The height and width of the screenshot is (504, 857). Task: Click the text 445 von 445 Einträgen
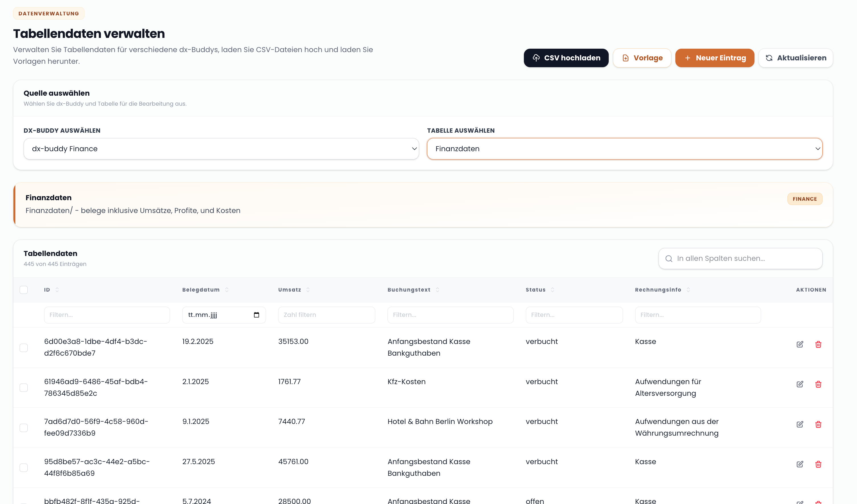click(55, 264)
